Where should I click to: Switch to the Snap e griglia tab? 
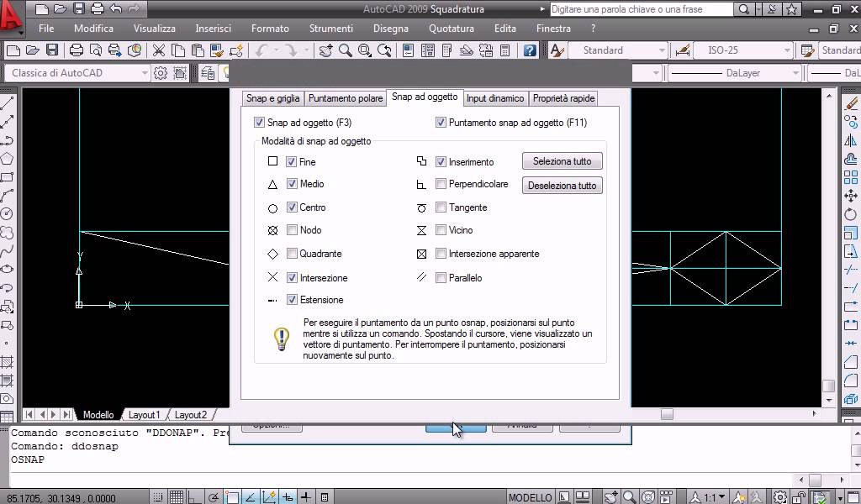pos(272,98)
